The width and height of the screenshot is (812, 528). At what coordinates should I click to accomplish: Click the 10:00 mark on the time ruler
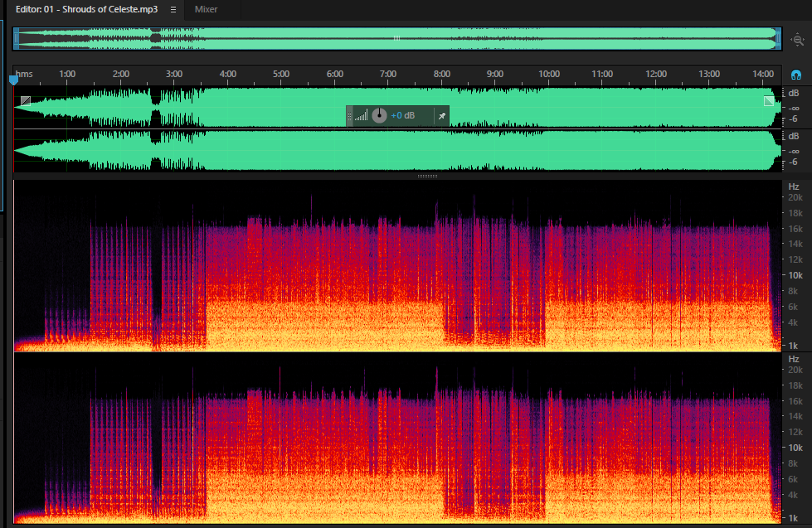549,74
